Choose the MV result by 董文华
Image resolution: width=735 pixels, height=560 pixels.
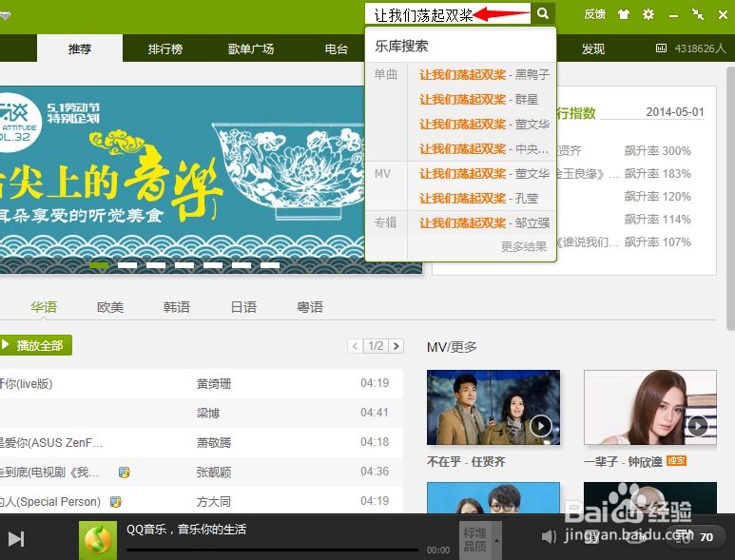point(484,174)
